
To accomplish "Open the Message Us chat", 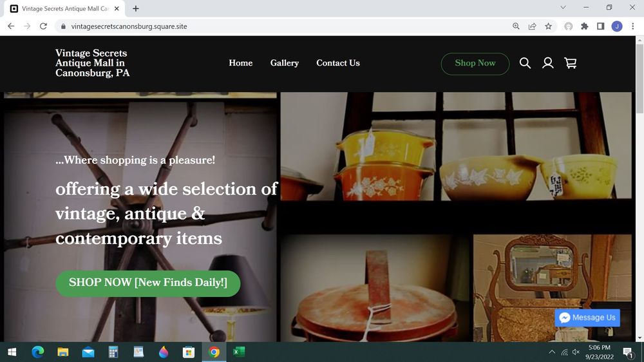I will tap(587, 318).
